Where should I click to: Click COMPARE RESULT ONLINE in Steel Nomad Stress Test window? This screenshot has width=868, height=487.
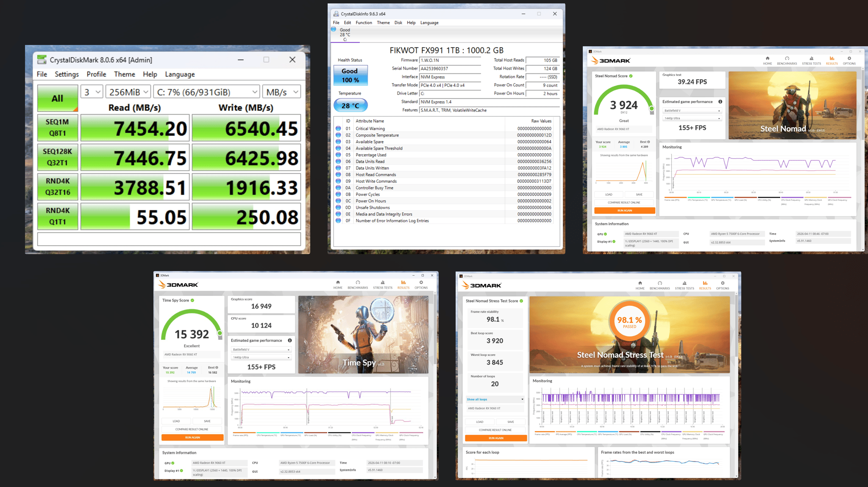coord(495,430)
